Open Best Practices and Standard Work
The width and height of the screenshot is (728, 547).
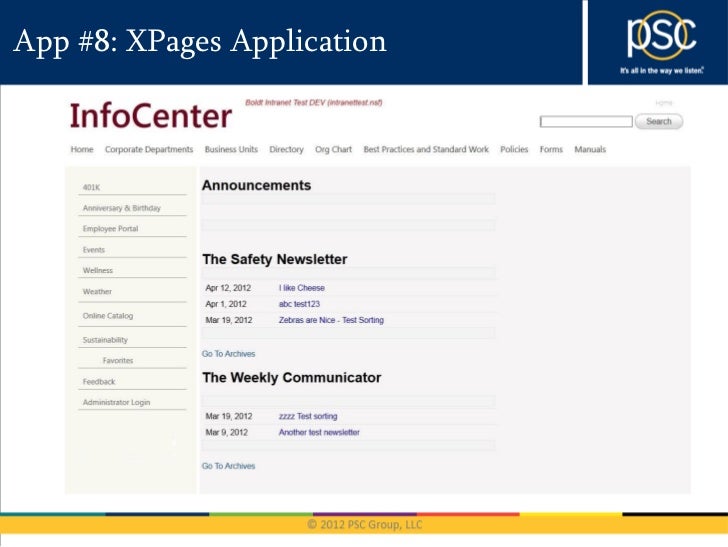[426, 150]
